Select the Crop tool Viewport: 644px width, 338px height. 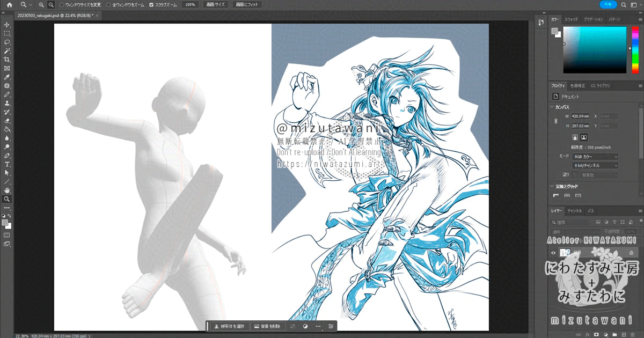pyautogui.click(x=7, y=60)
